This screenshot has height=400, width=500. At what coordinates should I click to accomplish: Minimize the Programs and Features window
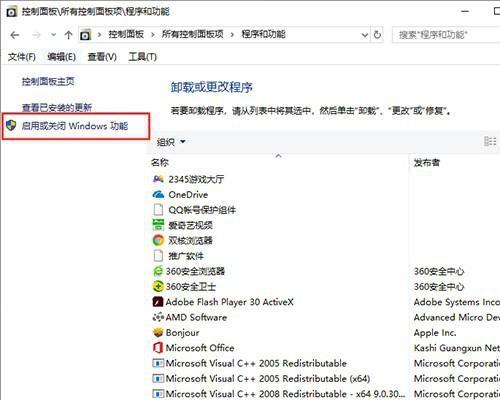tap(465, 11)
